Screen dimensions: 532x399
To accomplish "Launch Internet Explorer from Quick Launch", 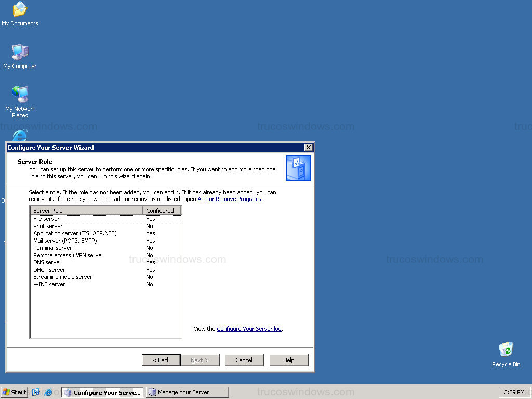I will click(48, 392).
